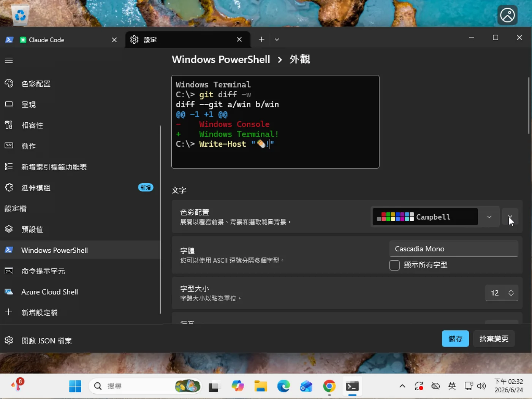The width and height of the screenshot is (532, 399).
Task: Go to the 呈現 settings page
Action: point(80,104)
